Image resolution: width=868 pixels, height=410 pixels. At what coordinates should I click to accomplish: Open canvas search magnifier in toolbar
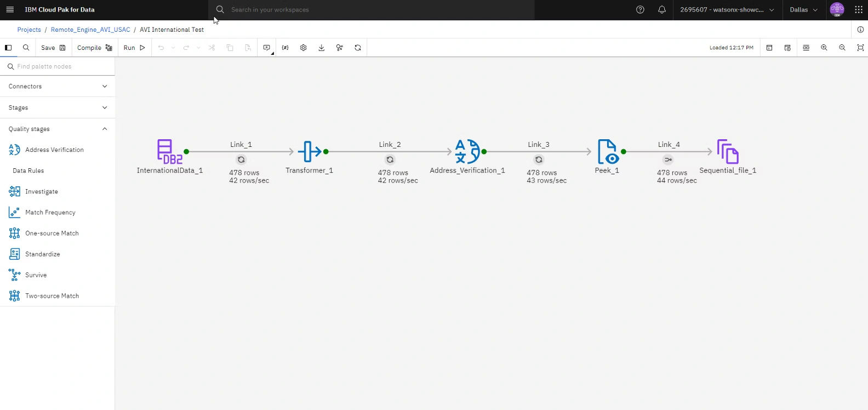pyautogui.click(x=26, y=48)
